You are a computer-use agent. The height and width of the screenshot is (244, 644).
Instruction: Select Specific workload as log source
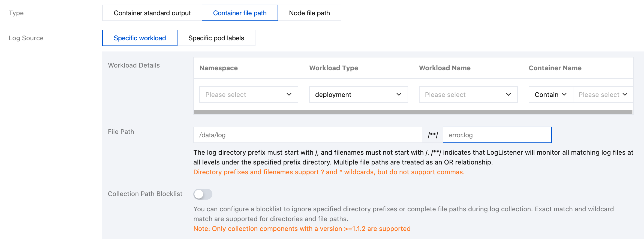click(x=140, y=38)
